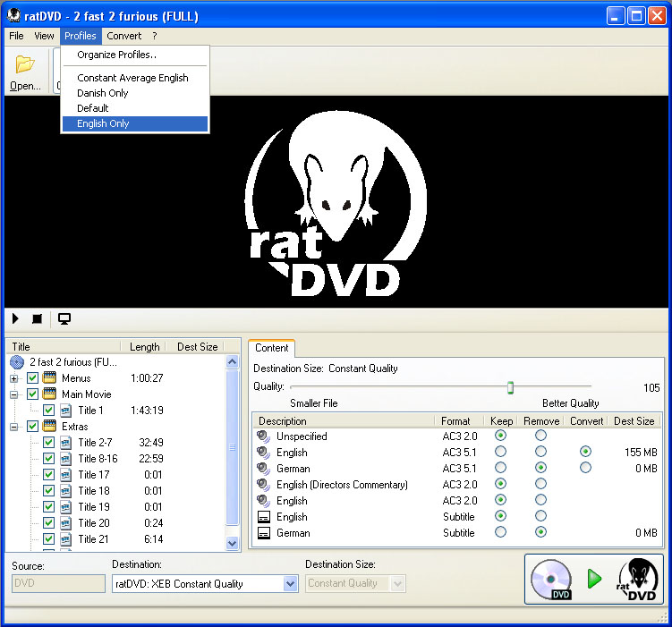Click the ratDVD output logo icon
672x627 pixels.
tap(636, 579)
